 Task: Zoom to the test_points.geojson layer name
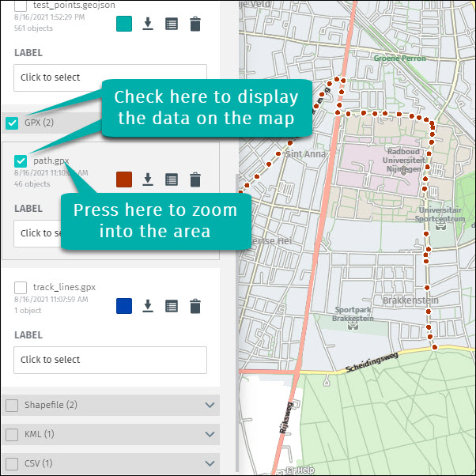coord(74,5)
